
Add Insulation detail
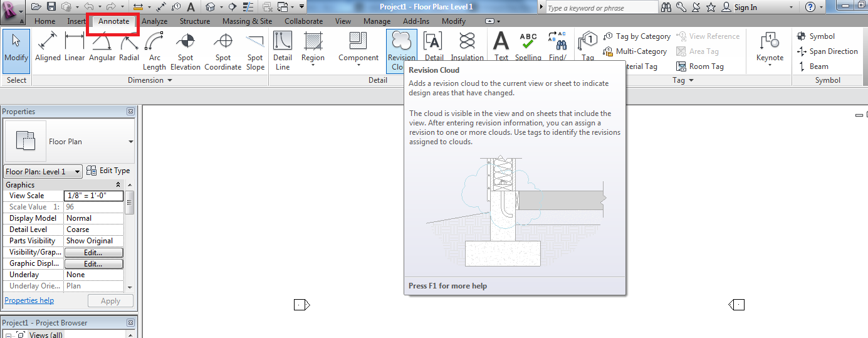point(468,46)
